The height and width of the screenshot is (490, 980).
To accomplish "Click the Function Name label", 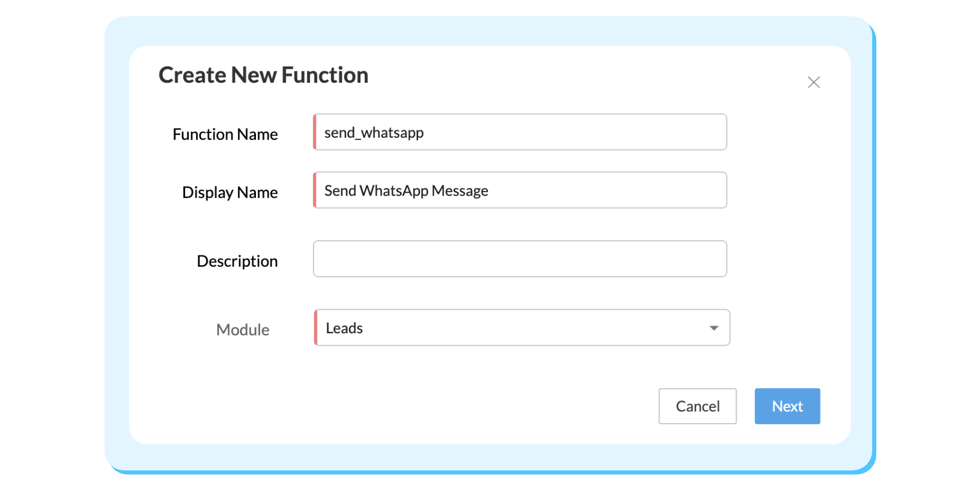I will coord(225,134).
